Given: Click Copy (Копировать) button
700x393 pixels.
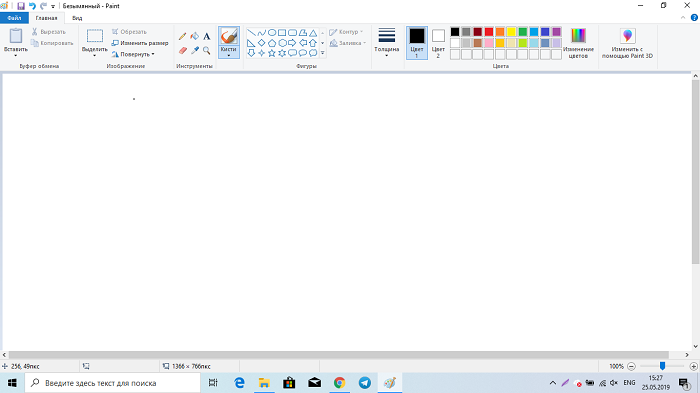Looking at the screenshot, I should pyautogui.click(x=52, y=43).
